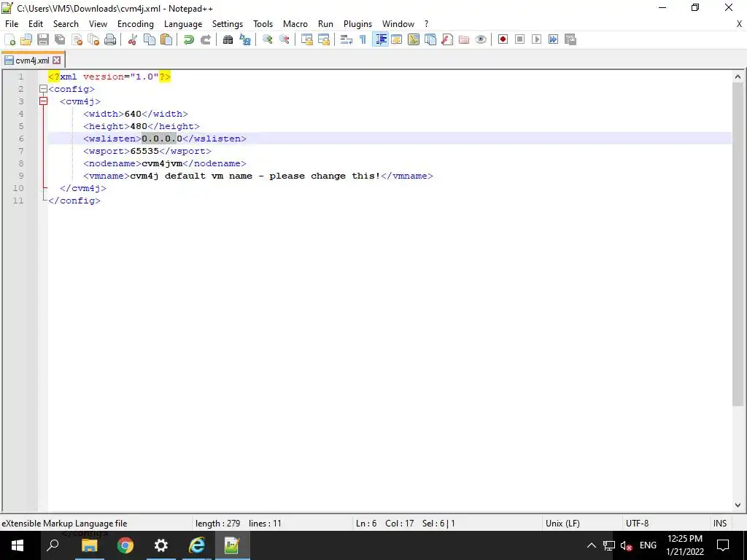
Task: Click the nodename value cvm4jvm
Action: [162, 163]
